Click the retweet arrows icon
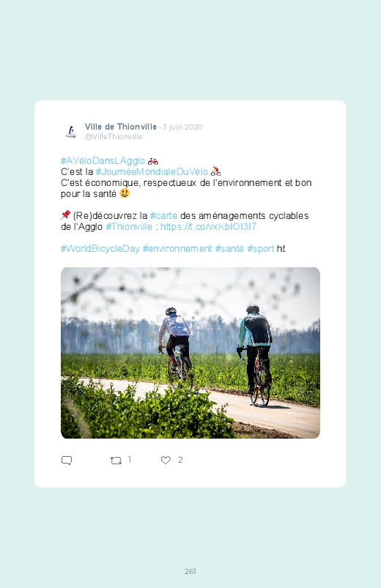 click(116, 460)
